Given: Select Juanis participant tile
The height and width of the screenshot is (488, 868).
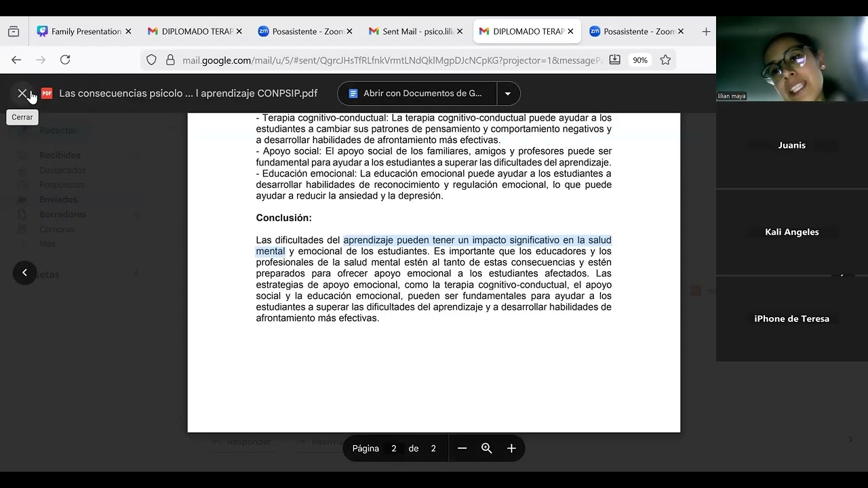Looking at the screenshot, I should click(x=792, y=145).
